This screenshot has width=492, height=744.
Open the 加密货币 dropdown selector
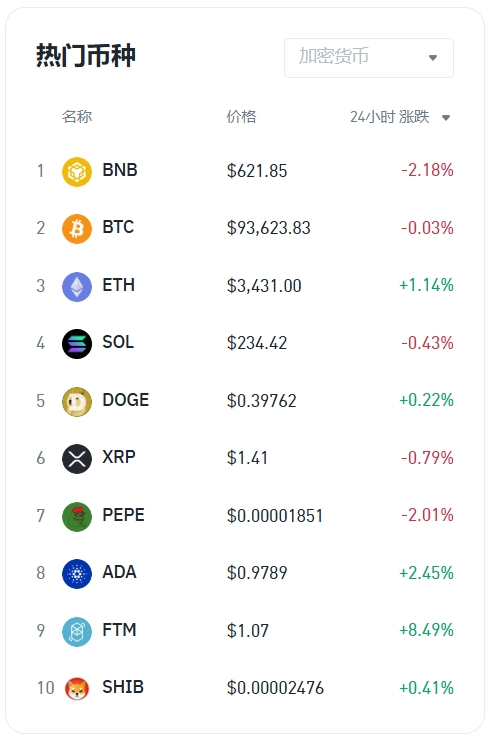click(x=369, y=57)
